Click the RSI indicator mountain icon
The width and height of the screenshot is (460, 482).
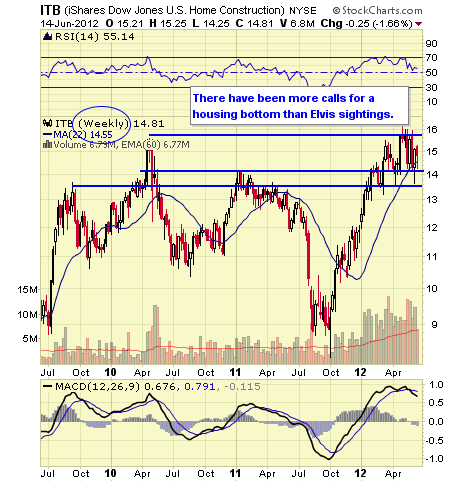coord(47,36)
